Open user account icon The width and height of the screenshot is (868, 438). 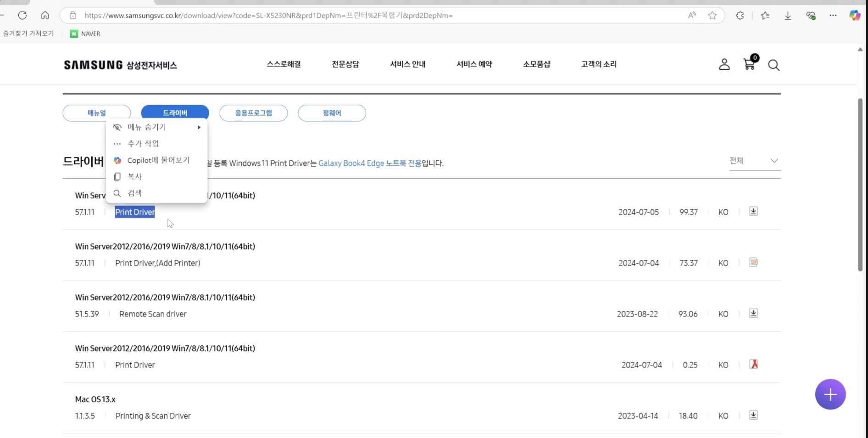click(x=724, y=64)
